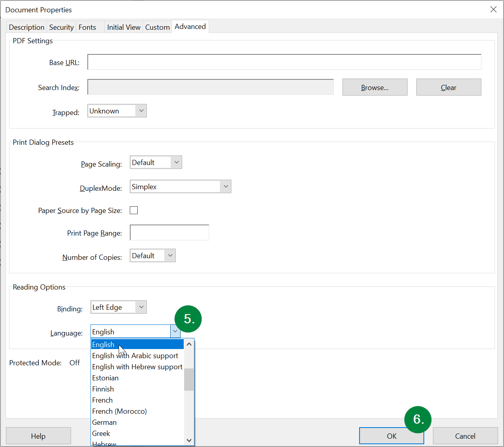This screenshot has height=447, width=504.
Task: Open the Page Scaling dropdown
Action: [x=156, y=162]
